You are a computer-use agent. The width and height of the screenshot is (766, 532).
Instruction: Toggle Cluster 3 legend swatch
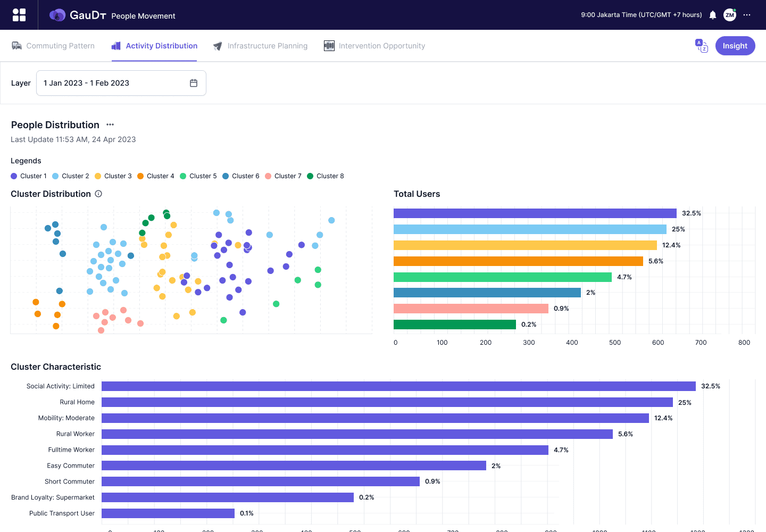[98, 176]
